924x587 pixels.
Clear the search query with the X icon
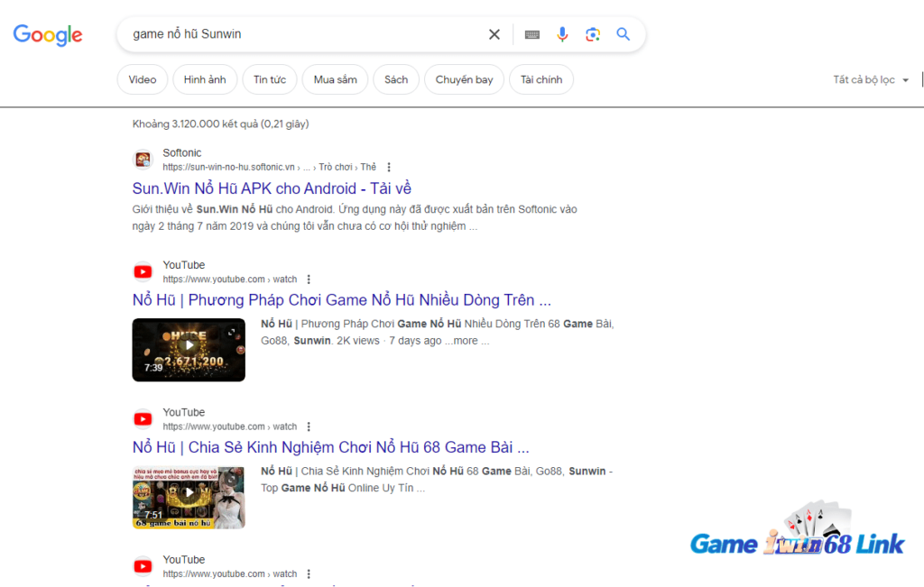coord(494,33)
